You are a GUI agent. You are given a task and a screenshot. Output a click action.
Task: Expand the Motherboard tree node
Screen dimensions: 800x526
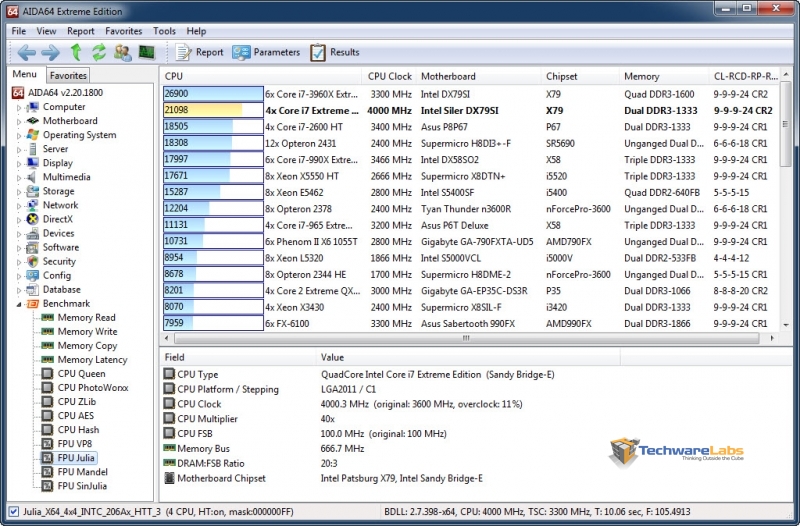point(19,122)
